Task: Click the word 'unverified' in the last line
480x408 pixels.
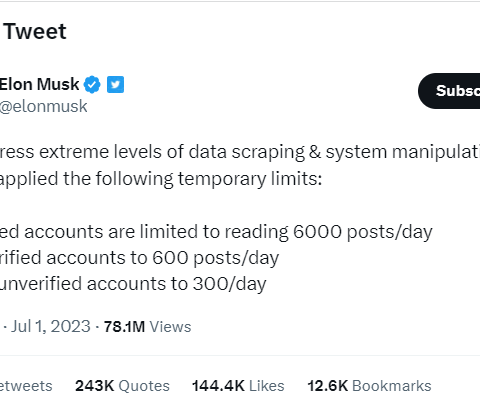Action: point(40,284)
